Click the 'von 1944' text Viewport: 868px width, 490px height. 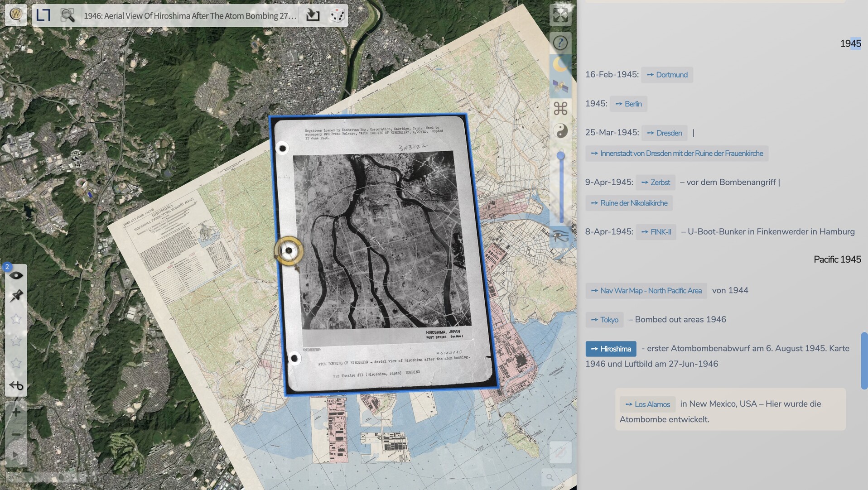click(x=730, y=290)
